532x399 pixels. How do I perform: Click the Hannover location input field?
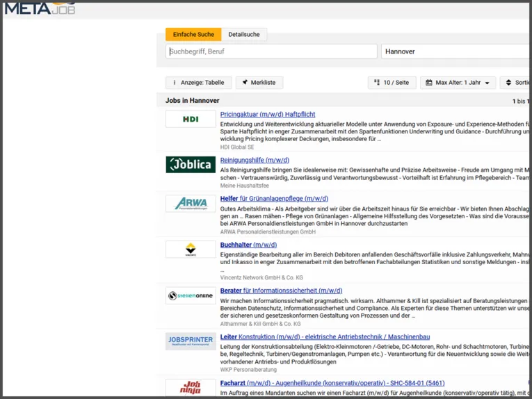pyautogui.click(x=456, y=51)
